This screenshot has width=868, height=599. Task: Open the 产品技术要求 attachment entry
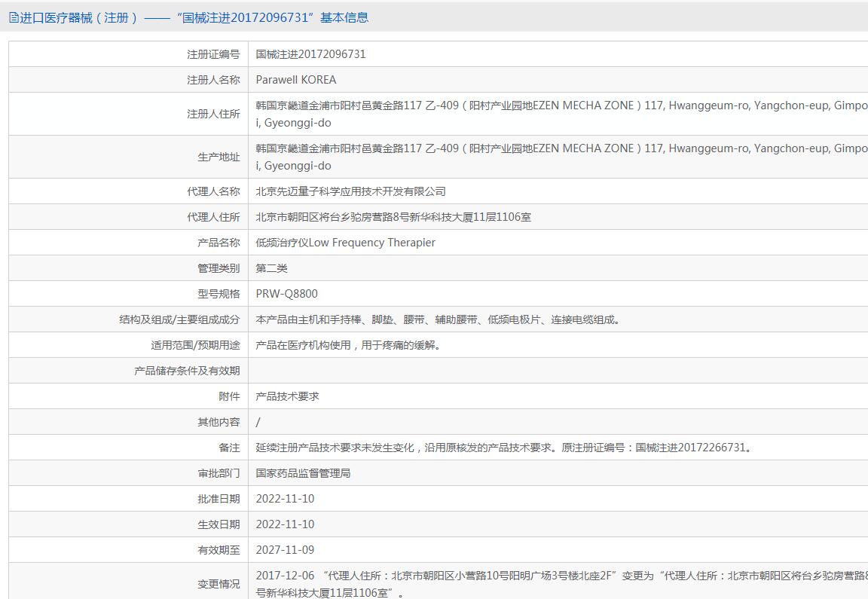[x=287, y=396]
